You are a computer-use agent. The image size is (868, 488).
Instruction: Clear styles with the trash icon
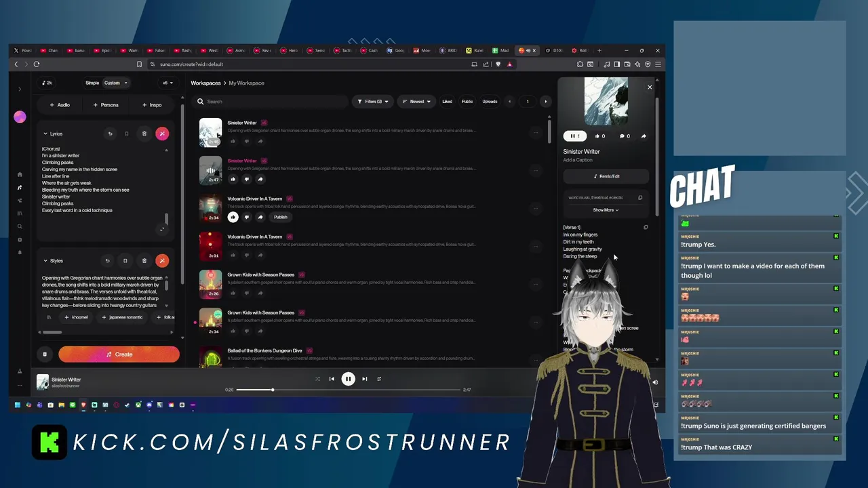144,260
